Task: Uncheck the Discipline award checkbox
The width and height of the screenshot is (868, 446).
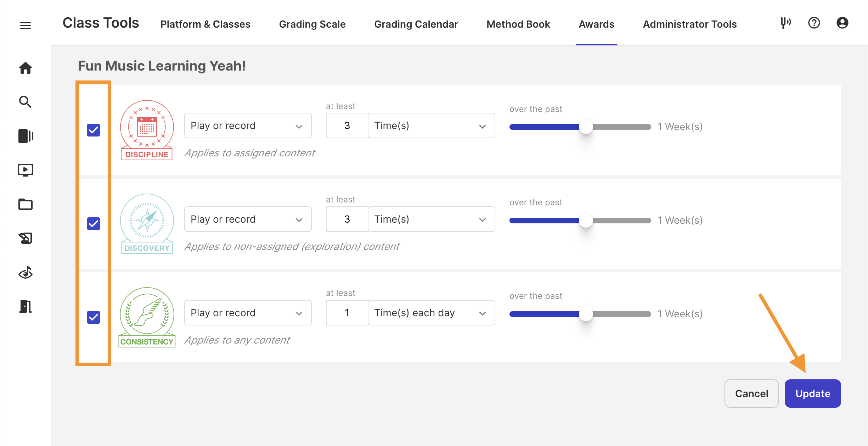Action: pyautogui.click(x=94, y=130)
